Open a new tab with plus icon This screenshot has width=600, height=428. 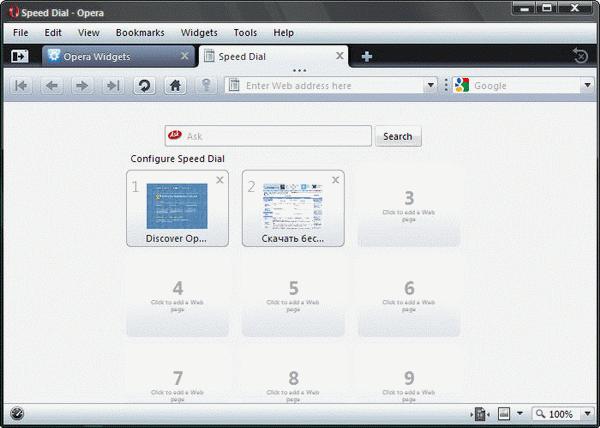pos(367,57)
